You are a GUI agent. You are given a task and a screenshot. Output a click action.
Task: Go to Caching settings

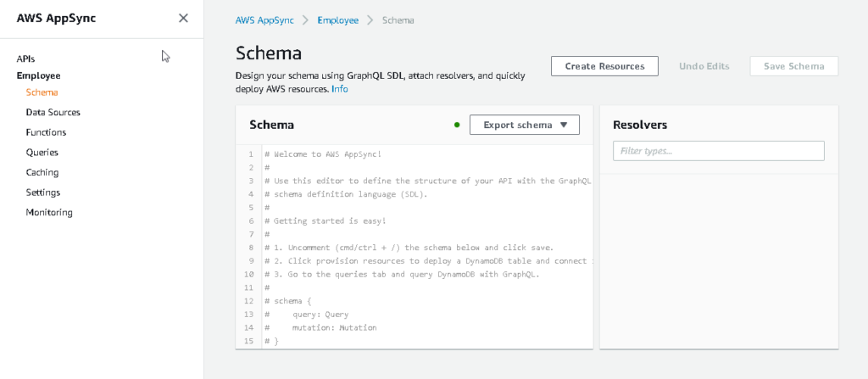click(42, 172)
